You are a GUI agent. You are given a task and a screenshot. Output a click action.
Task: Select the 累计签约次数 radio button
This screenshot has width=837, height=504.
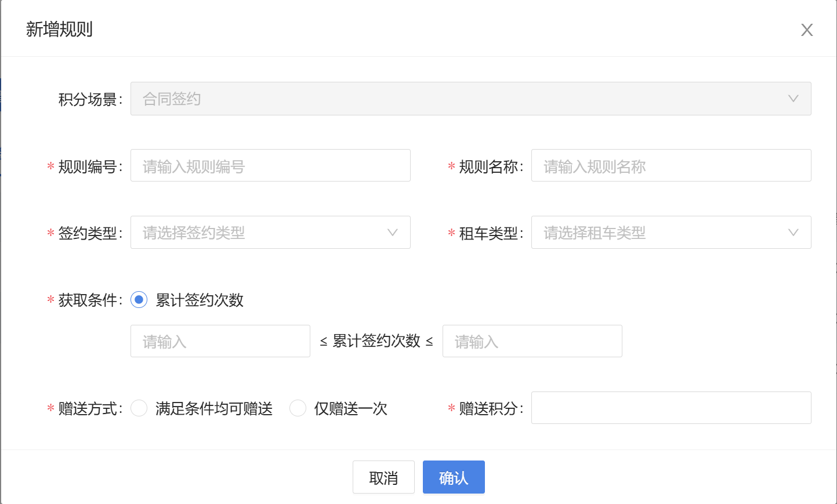[x=139, y=300]
